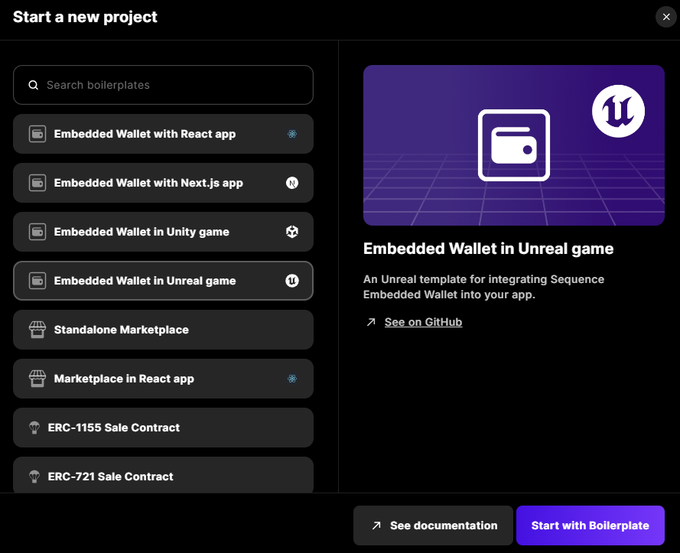The height and width of the screenshot is (553, 680).
Task: Click large Unreal Engine logo in preview
Action: 618,111
